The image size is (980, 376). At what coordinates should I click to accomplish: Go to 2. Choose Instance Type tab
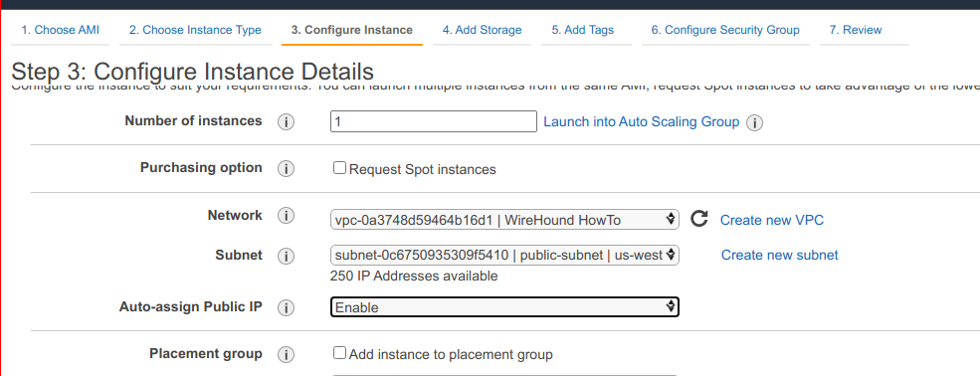(x=195, y=30)
